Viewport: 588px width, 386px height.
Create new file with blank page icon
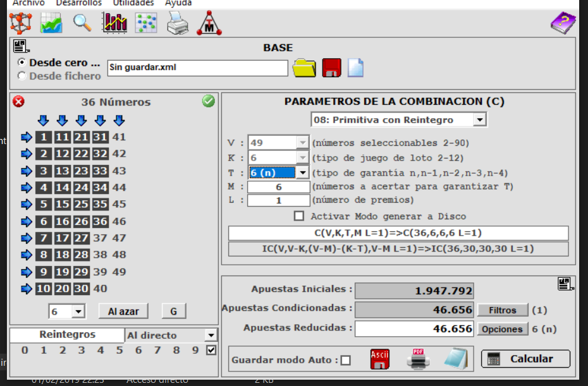tap(355, 68)
